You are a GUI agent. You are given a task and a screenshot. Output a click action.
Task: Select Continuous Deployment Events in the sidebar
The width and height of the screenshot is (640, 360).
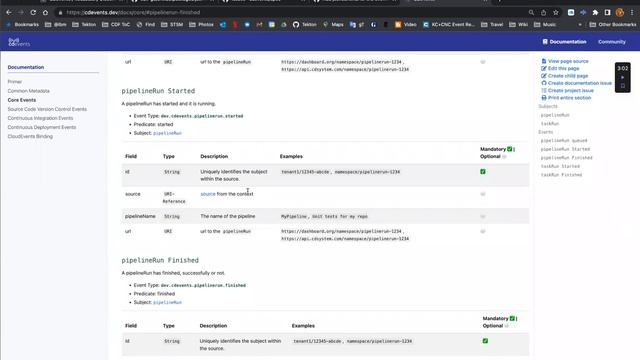42,127
